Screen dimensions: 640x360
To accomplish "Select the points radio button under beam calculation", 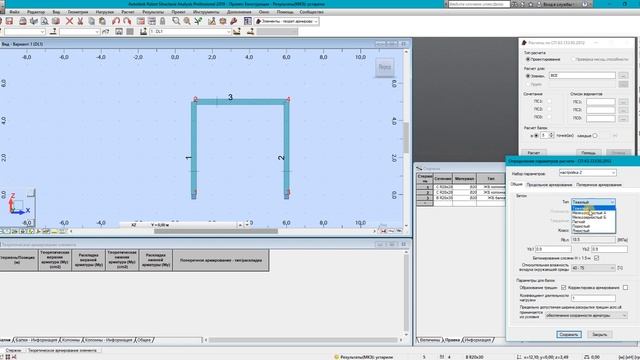I will coord(536,136).
